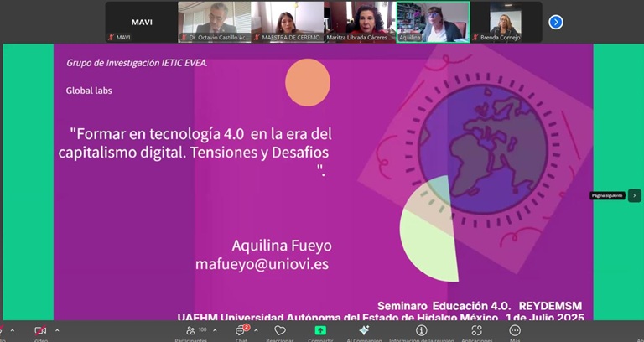Click the muted microphone icon on MAVI tile
644x342 pixels.
tap(111, 38)
